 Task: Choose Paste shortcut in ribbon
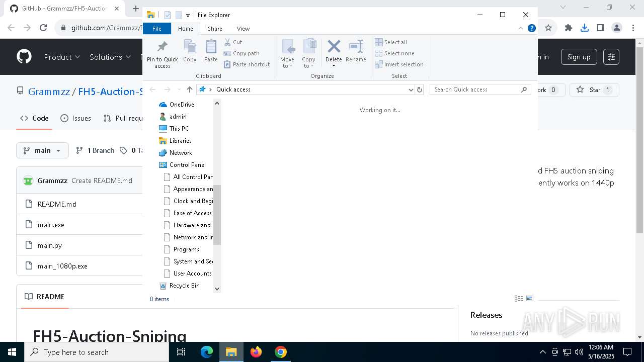[247, 64]
